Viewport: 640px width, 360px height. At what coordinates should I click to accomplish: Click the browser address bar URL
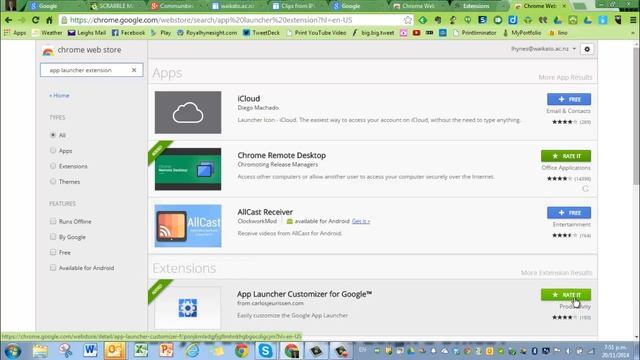(x=211, y=20)
